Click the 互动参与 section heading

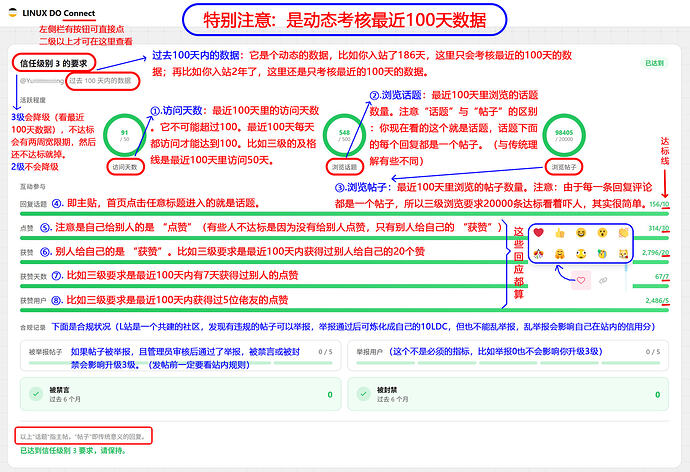[33, 187]
